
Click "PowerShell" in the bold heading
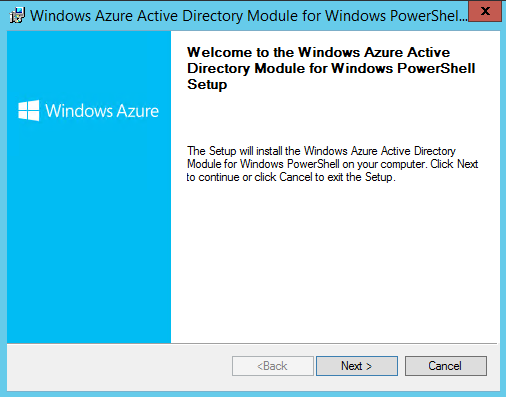(436, 68)
